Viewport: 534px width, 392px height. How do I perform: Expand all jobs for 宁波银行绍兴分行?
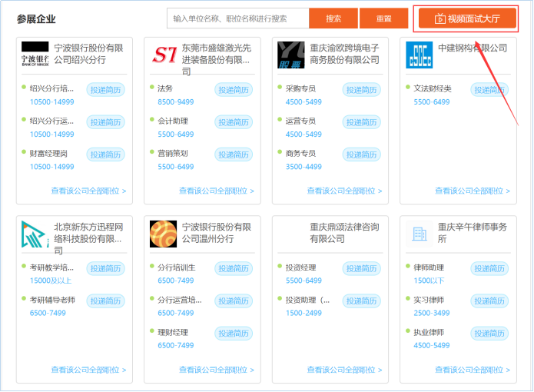88,191
